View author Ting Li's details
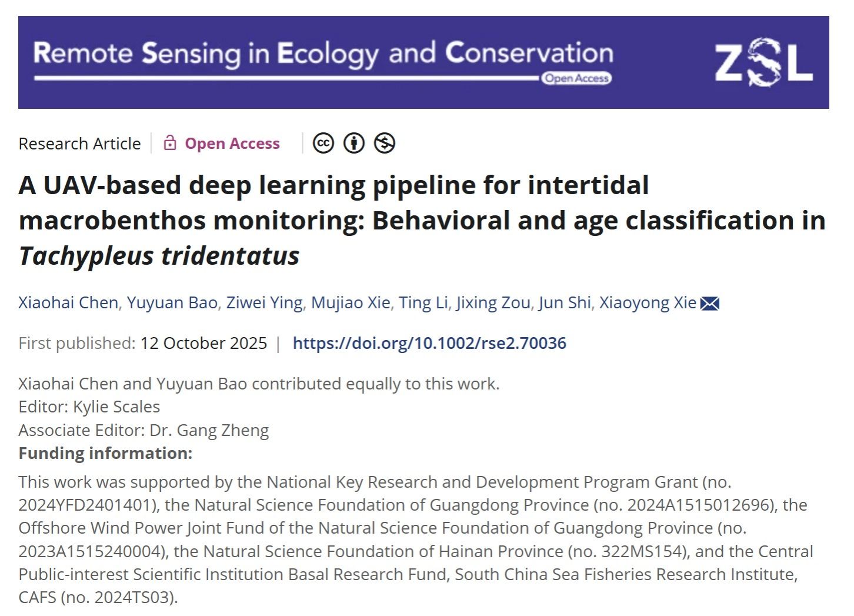Image resolution: width=854 pixels, height=616 pixels. coord(423,302)
